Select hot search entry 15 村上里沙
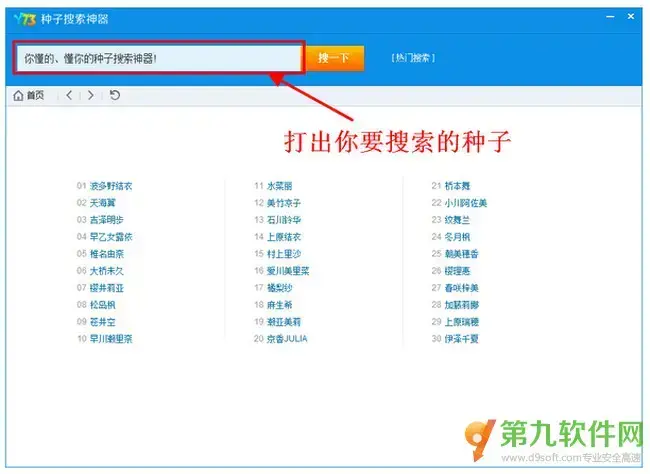The height and width of the screenshot is (474, 650). point(284,254)
